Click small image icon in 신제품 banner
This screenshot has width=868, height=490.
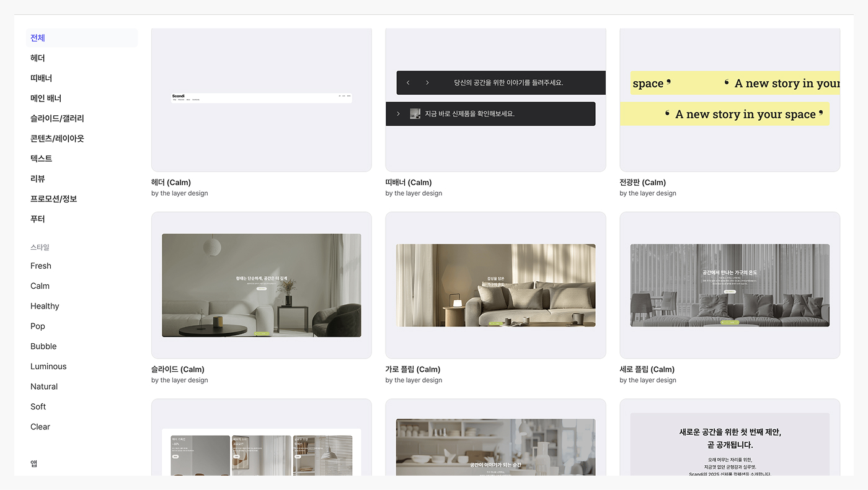pyautogui.click(x=415, y=114)
